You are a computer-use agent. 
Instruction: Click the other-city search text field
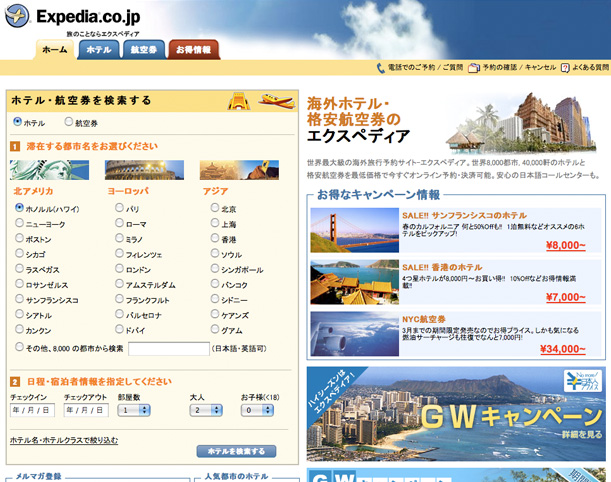169,349
